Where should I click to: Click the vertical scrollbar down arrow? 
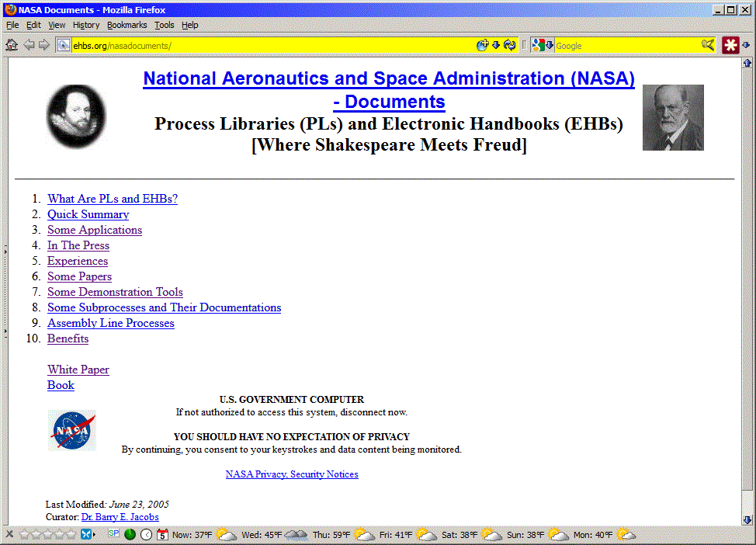(747, 520)
